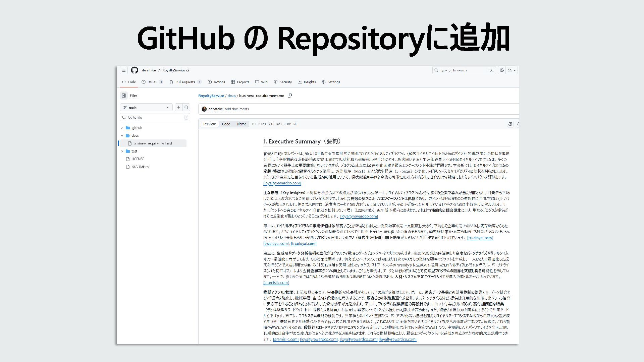The height and width of the screenshot is (362, 644).
Task: Switch to the Blame view tab
Action: [241, 124]
